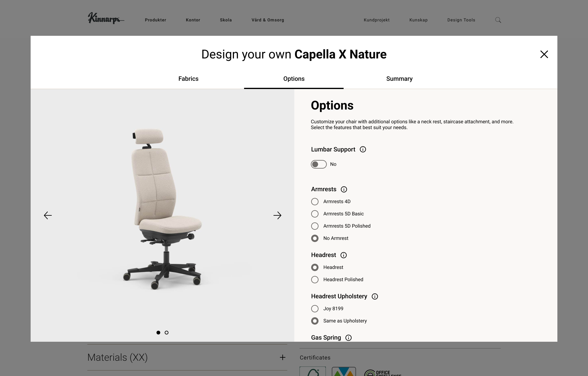Go to previous chair image arrow
This screenshot has width=588, height=376.
48,215
